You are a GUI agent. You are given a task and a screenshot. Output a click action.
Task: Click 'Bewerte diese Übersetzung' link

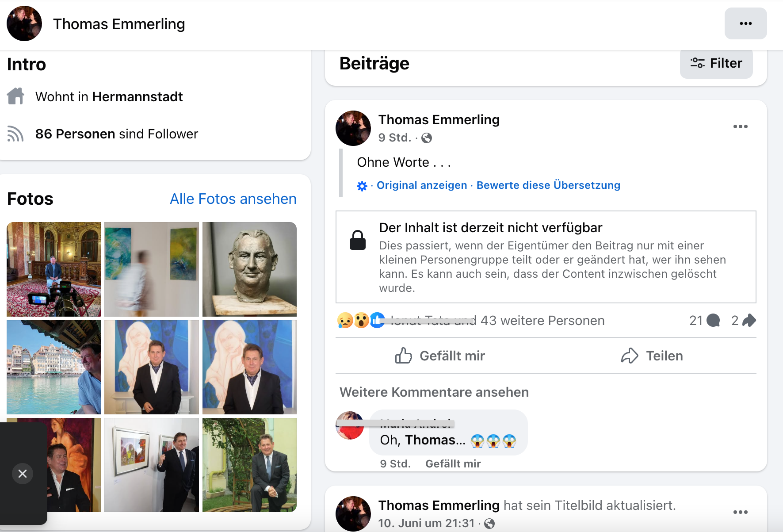[x=548, y=185]
